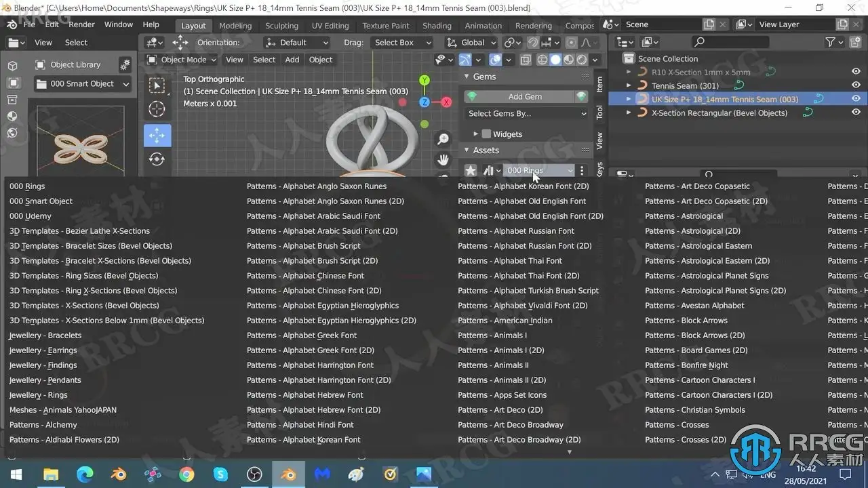Activate the Rotate tool in the viewport toolbar
868x488 pixels.
tap(157, 159)
